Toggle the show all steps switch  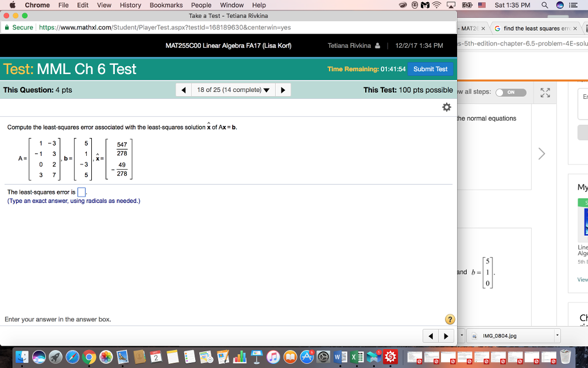(510, 93)
